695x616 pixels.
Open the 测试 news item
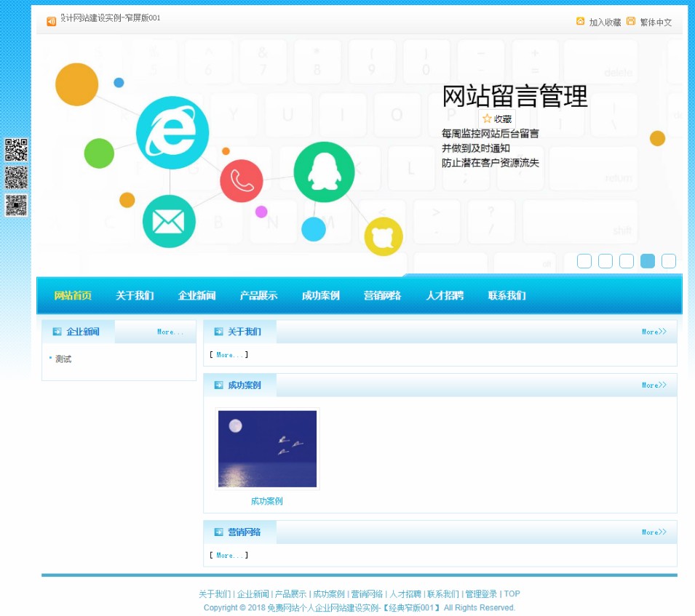point(63,359)
